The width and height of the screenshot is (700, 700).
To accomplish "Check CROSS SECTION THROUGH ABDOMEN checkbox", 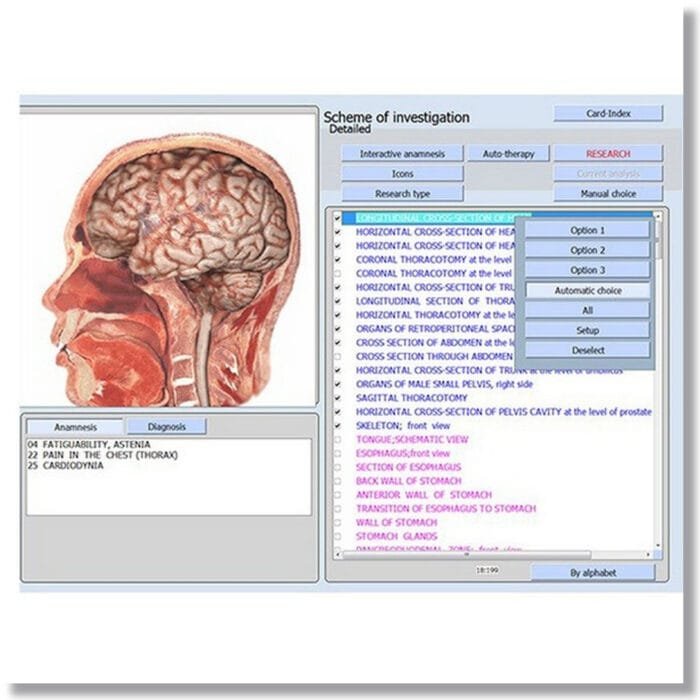I will tap(338, 356).
